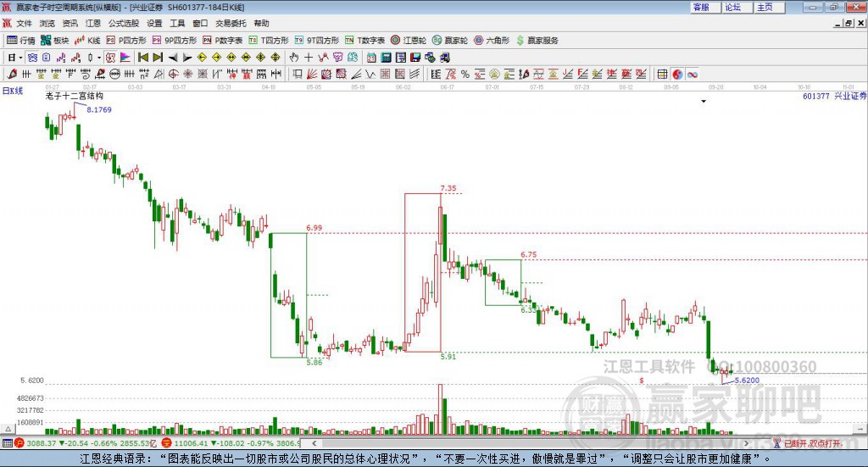This screenshot has height=467, width=868.
Task: Select the crosshair cursor tool
Action: tap(309, 58)
